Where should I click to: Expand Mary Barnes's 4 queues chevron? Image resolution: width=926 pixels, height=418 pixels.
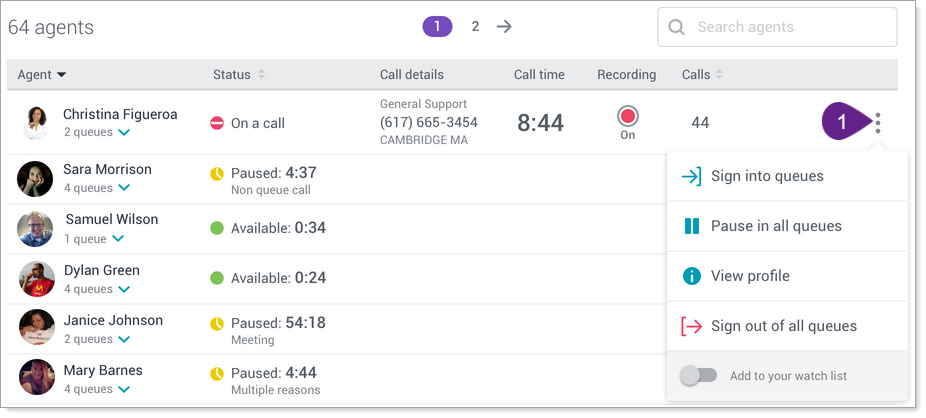[x=124, y=389]
